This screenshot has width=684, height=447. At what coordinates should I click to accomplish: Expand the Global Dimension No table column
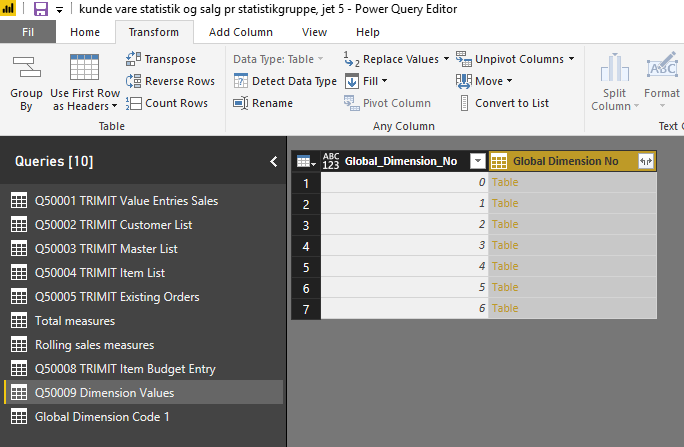click(x=646, y=161)
